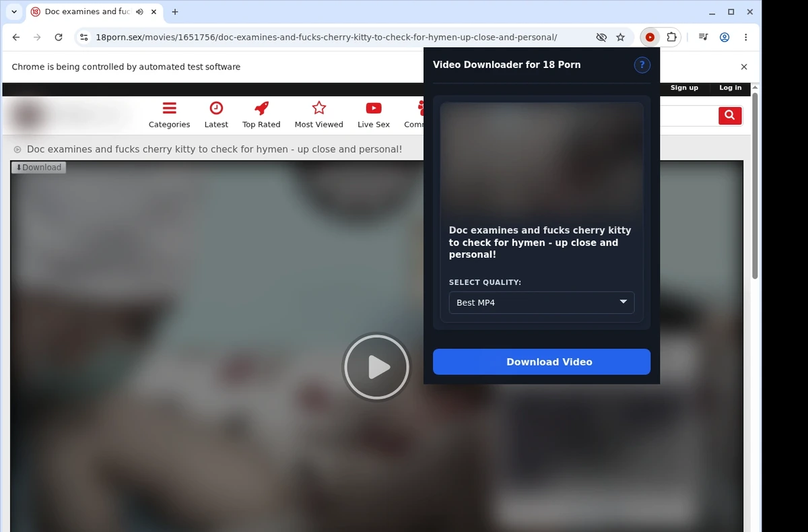This screenshot has width=808, height=532.
Task: Open the media controls icon
Action: (x=703, y=38)
